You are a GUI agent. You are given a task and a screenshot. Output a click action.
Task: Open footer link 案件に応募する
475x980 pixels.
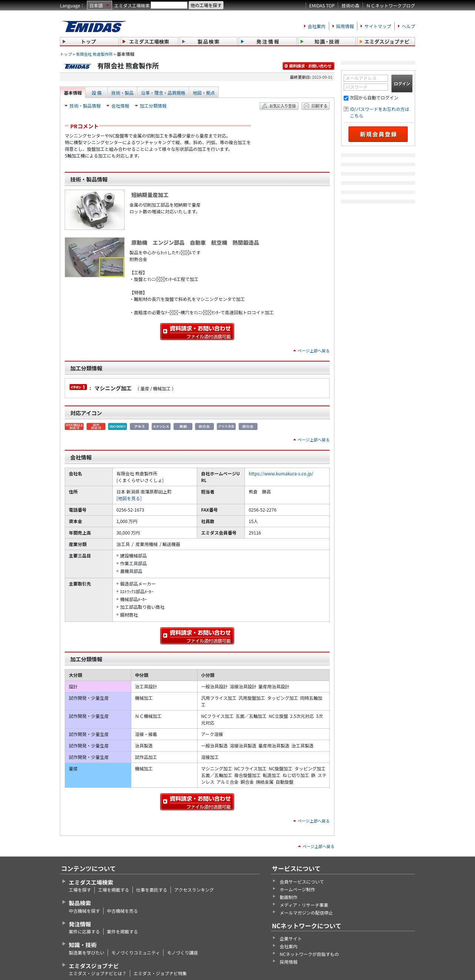click(84, 932)
